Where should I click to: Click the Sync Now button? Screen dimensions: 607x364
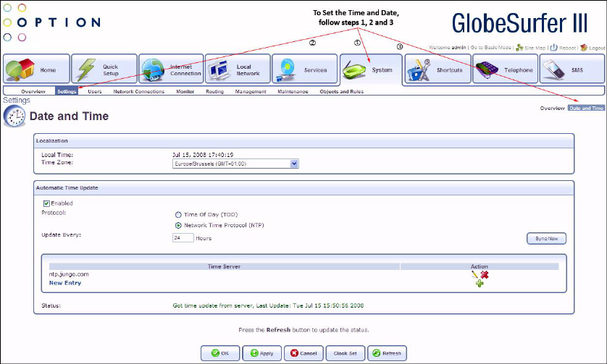click(546, 239)
